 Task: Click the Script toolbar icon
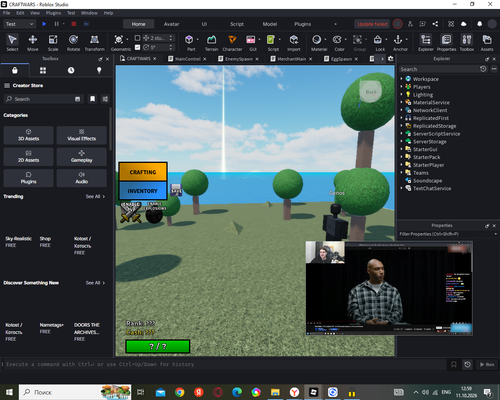tap(271, 40)
